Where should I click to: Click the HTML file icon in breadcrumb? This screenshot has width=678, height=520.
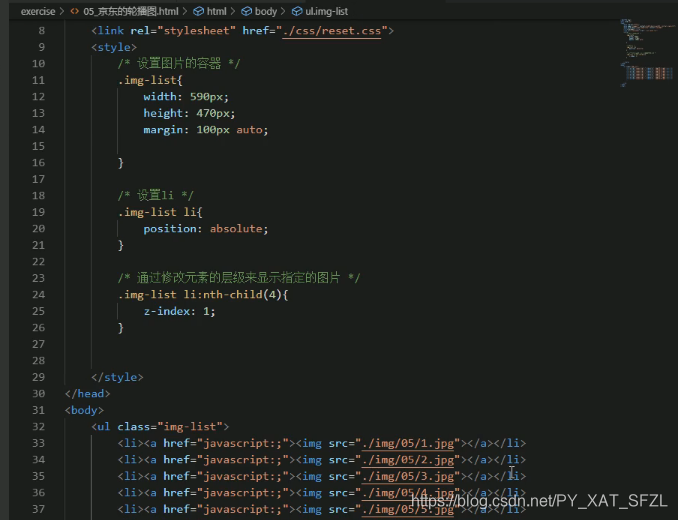coord(74,12)
